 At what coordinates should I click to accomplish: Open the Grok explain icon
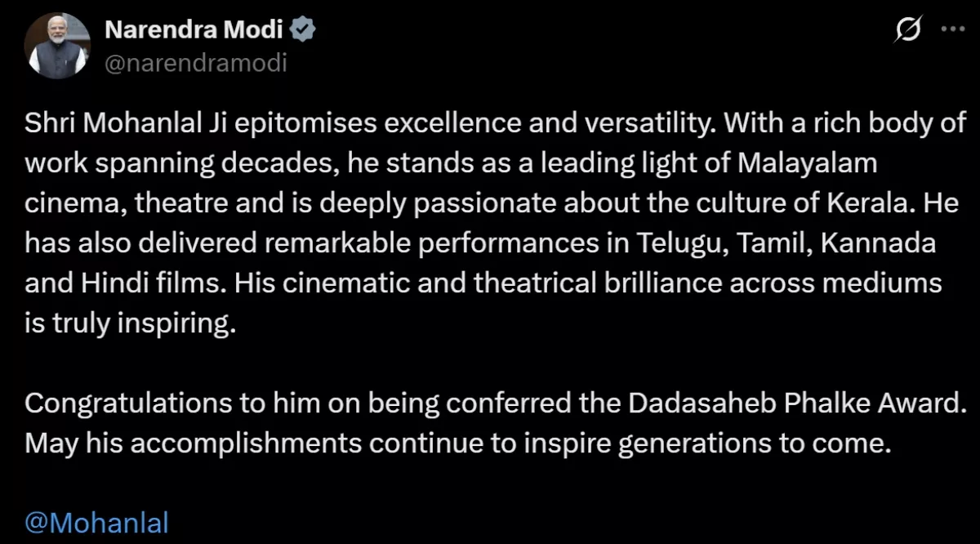(x=908, y=30)
